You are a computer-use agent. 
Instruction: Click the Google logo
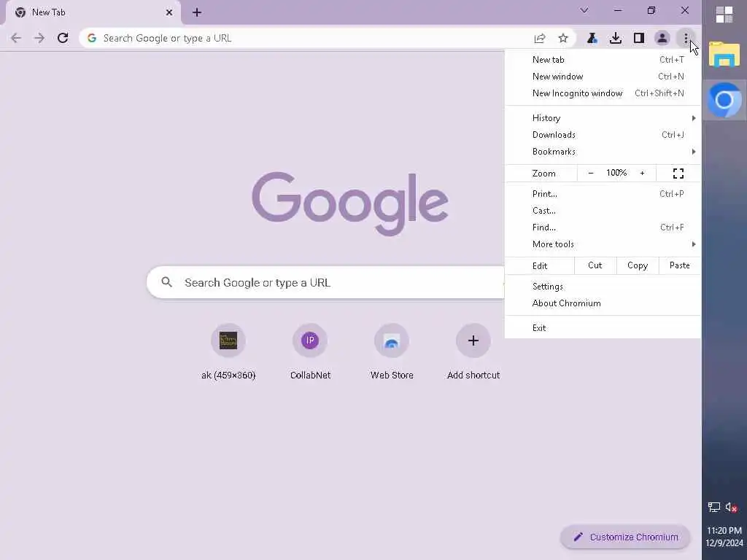tap(350, 204)
